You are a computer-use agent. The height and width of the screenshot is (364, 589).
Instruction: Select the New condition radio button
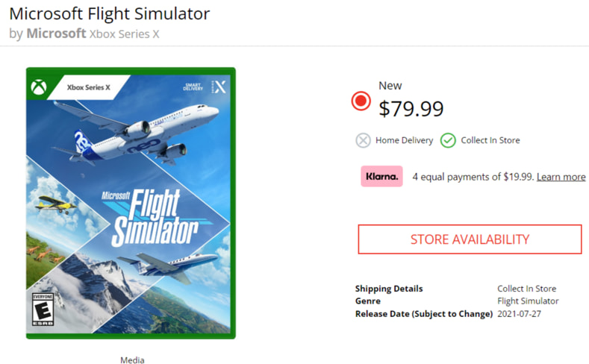click(361, 101)
